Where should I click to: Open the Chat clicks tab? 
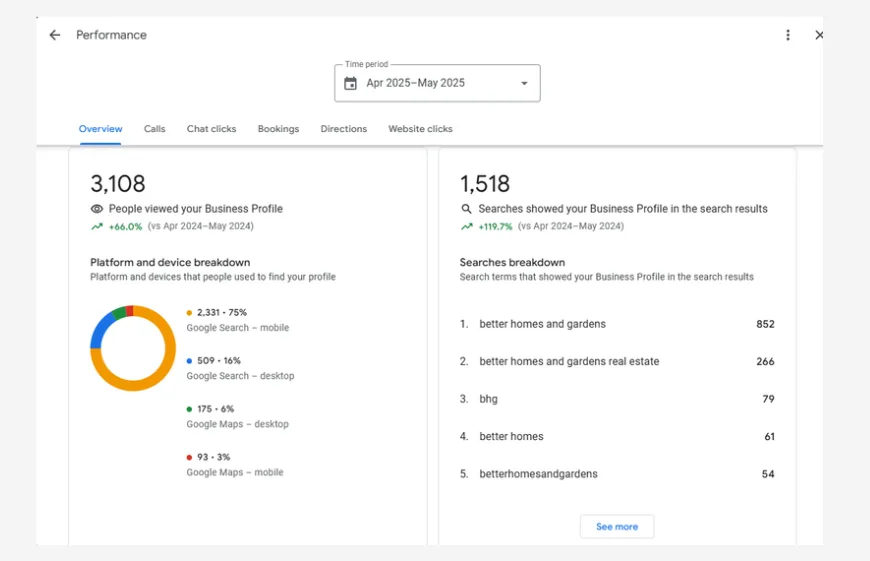coord(211,129)
